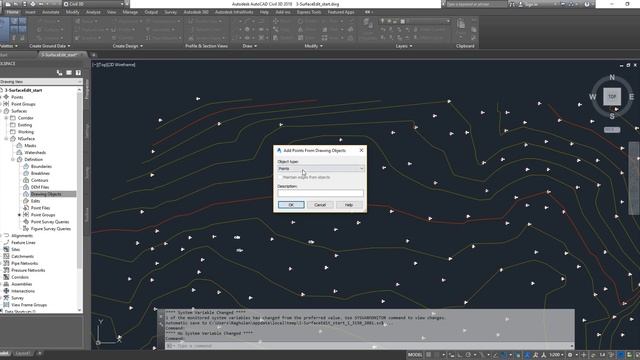The width and height of the screenshot is (640, 360).
Task: Open the Help ribbon tab
Action: [x=264, y=12]
